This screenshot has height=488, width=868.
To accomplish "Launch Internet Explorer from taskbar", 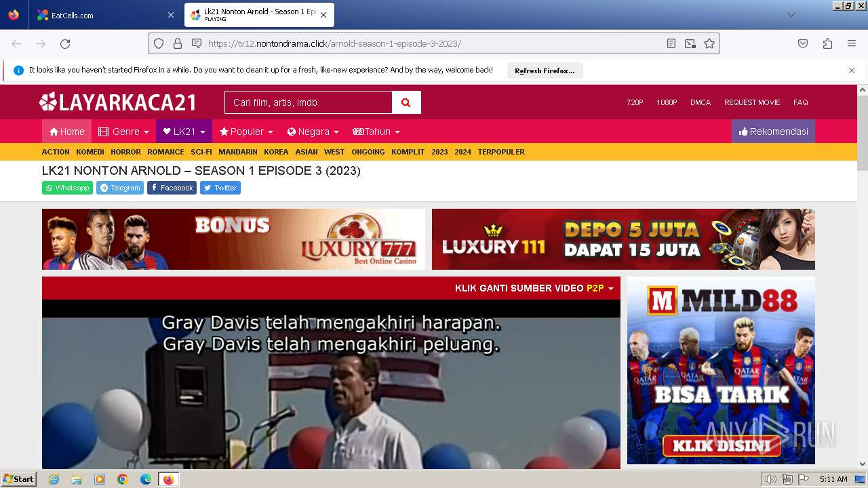I will [x=54, y=479].
